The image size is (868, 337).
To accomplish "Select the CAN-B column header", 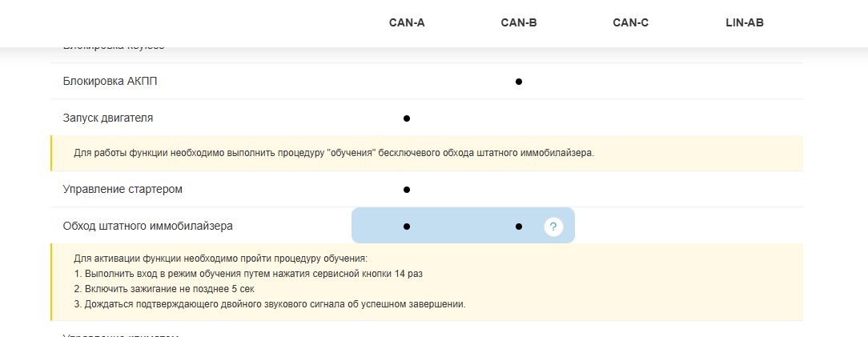I will pos(519,23).
